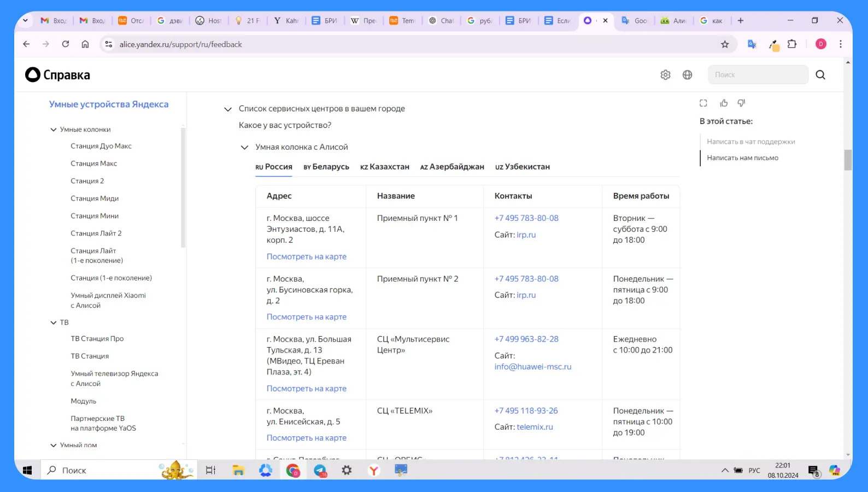Open Станция Дуо Макс in sidebar
This screenshot has height=492, width=868.
(x=101, y=146)
